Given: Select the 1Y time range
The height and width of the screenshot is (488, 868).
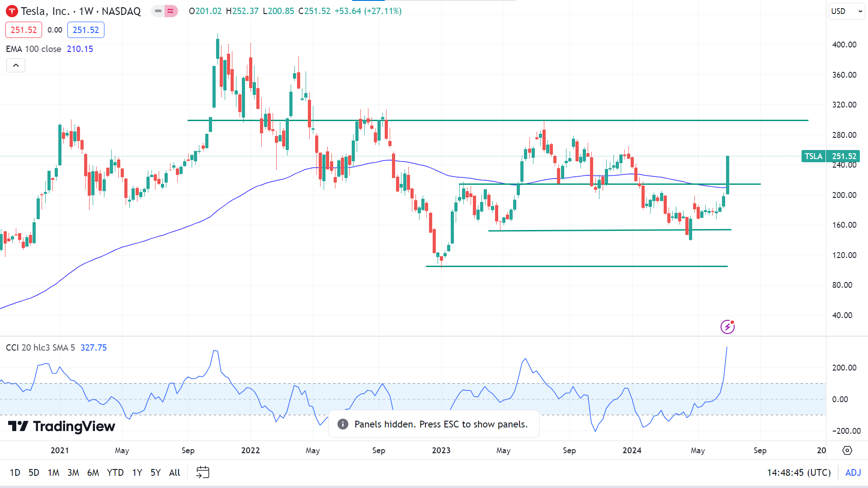Looking at the screenshot, I should pos(137,473).
